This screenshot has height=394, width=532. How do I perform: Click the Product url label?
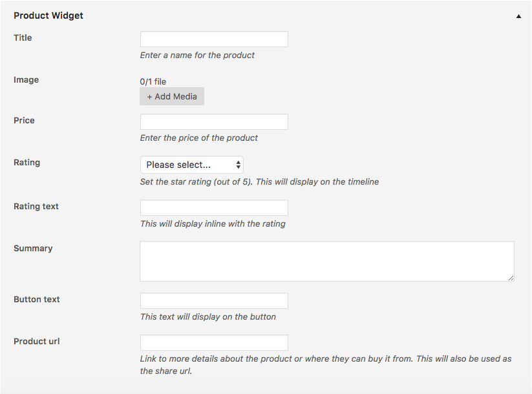37,341
